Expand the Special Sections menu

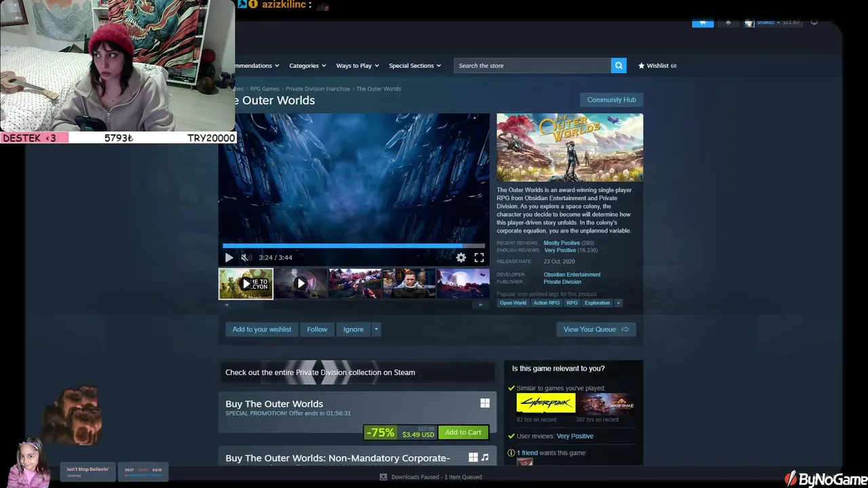415,66
